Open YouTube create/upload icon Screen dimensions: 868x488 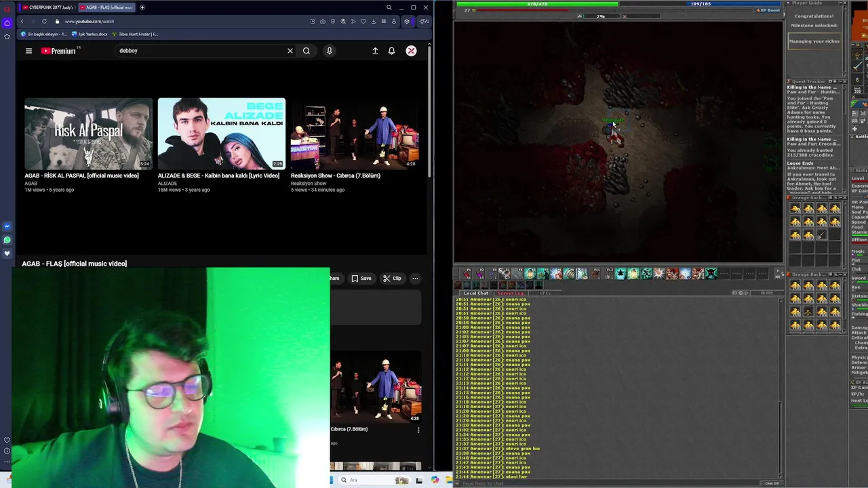click(375, 51)
